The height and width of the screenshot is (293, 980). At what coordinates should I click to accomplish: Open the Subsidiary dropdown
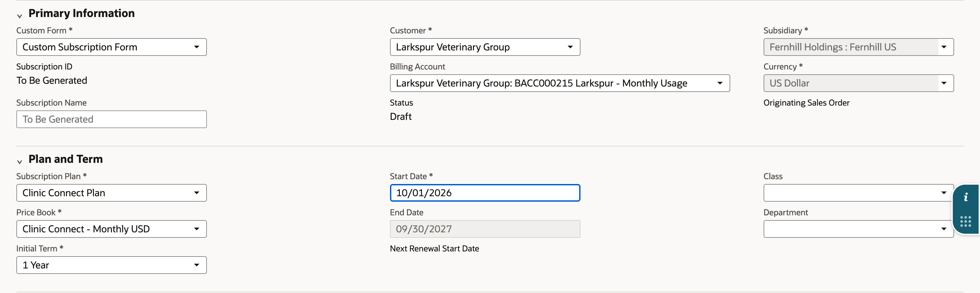pyautogui.click(x=859, y=47)
